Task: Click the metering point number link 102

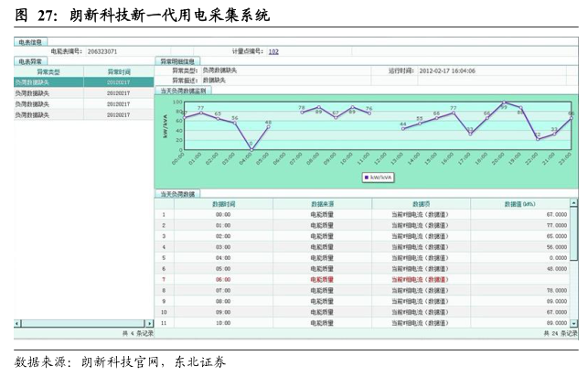Action: coord(273,52)
